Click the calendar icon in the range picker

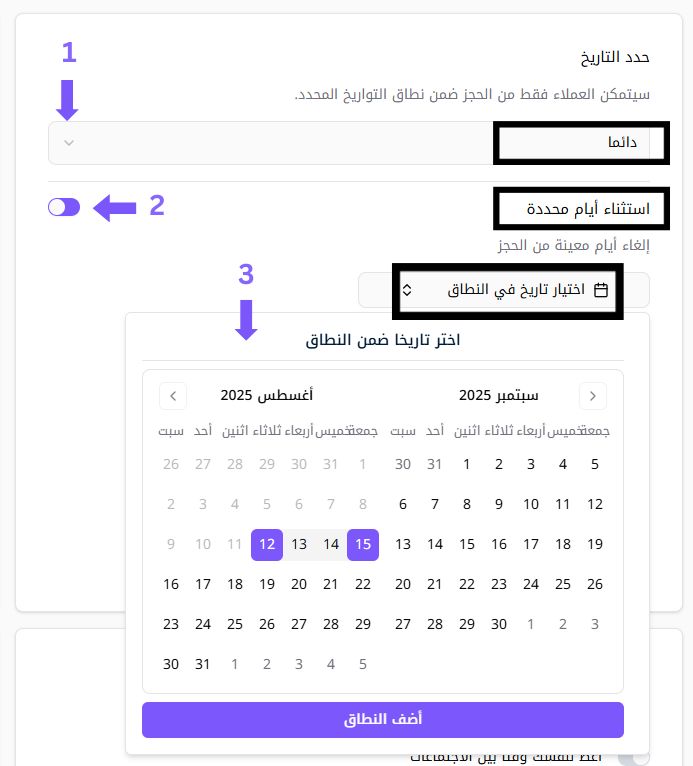pos(601,290)
